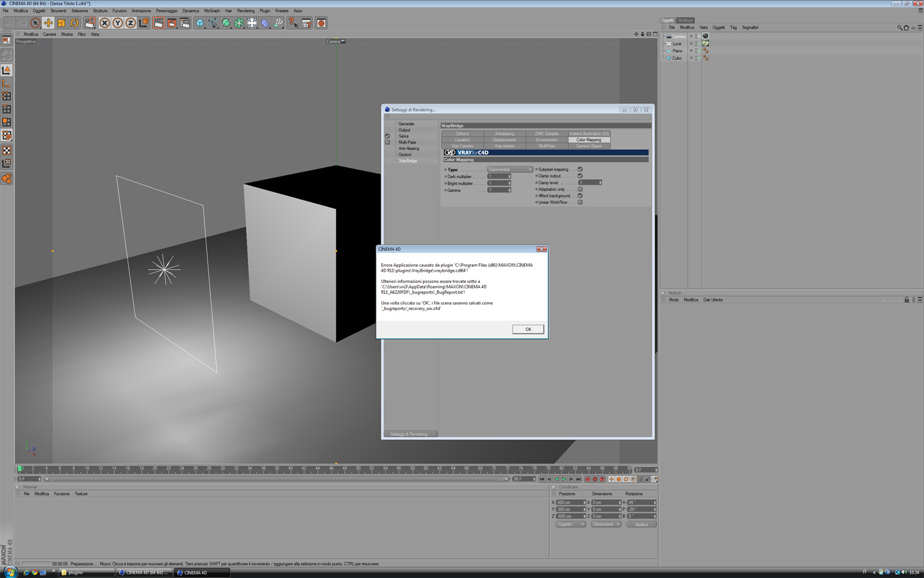Image resolution: width=924 pixels, height=578 pixels.
Task: Click the Applica button
Action: coord(641,524)
